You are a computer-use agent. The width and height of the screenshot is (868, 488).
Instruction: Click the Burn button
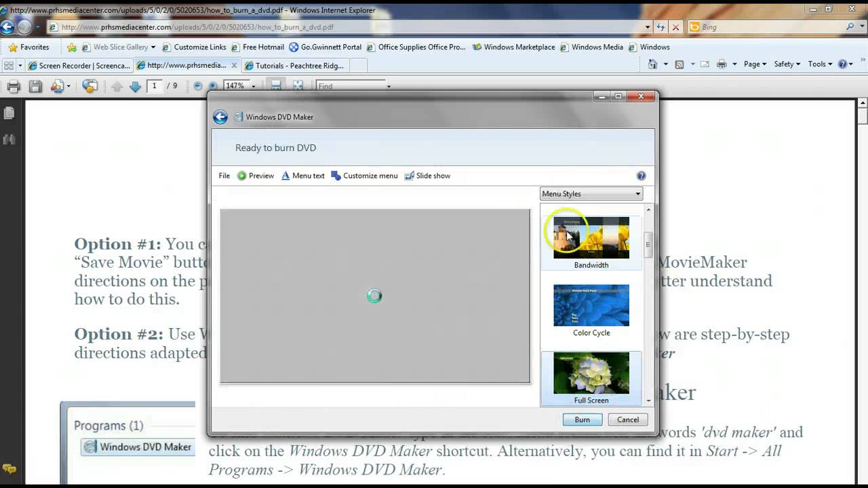click(582, 420)
